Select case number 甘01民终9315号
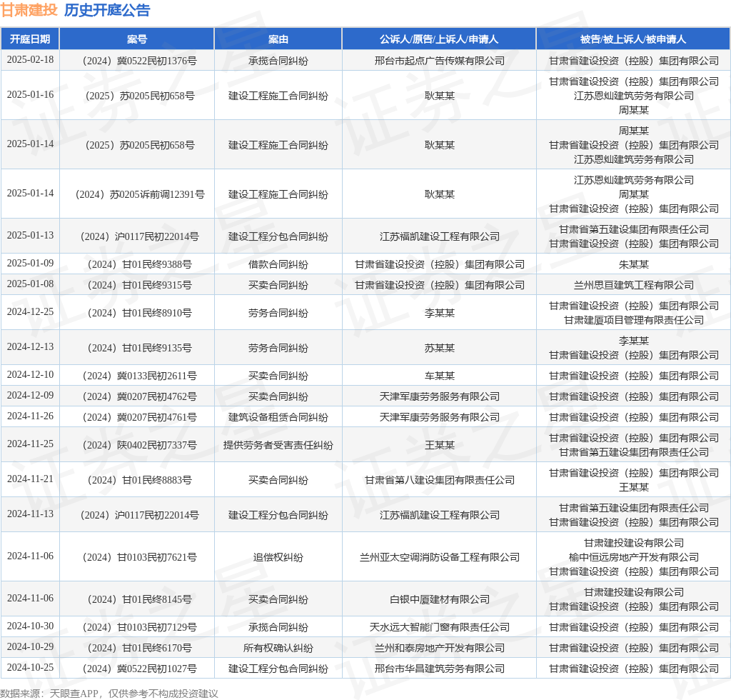The image size is (731, 700). coord(139,286)
